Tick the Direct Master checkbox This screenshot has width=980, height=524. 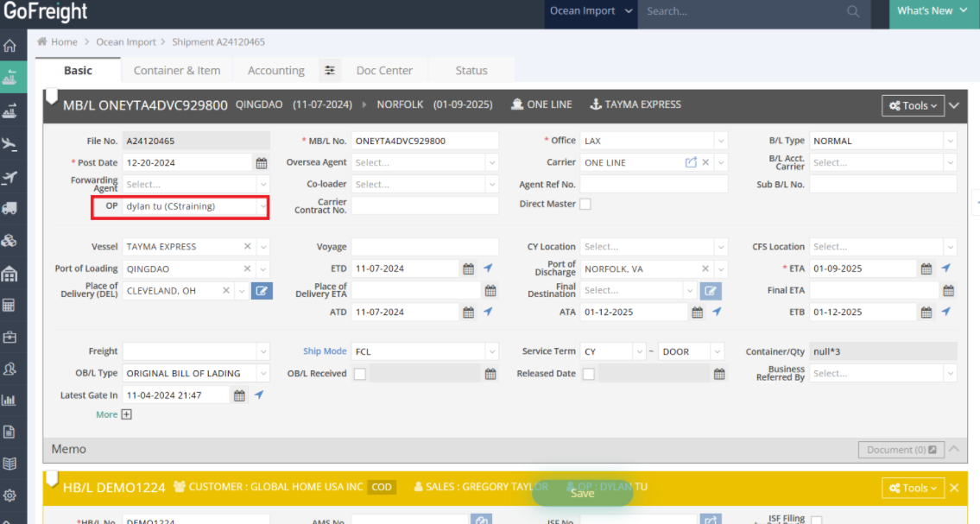click(x=585, y=205)
